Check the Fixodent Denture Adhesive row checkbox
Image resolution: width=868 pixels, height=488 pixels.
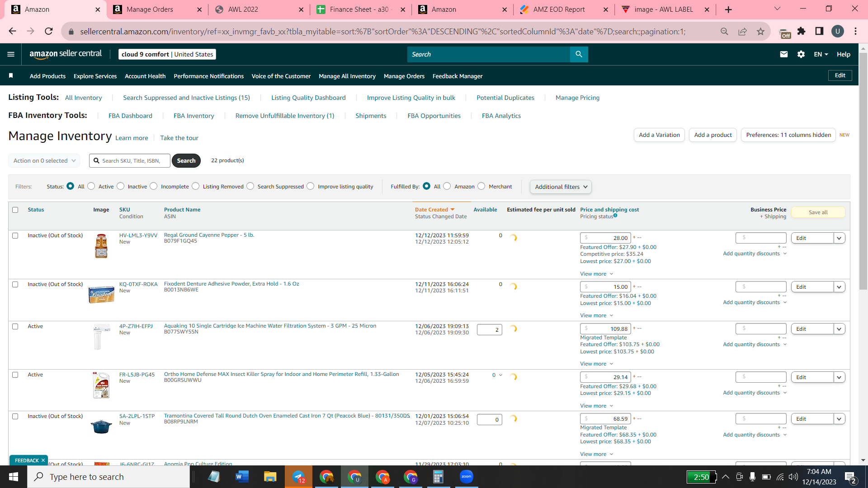[15, 284]
